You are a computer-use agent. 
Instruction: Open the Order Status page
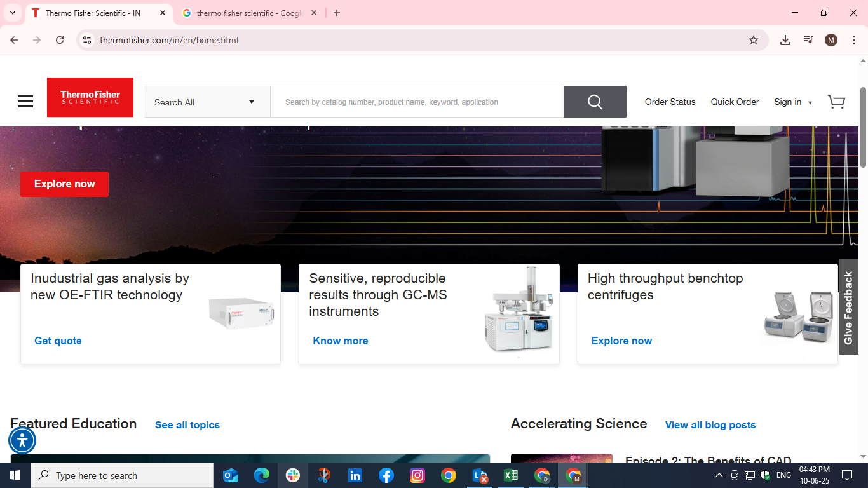click(670, 102)
